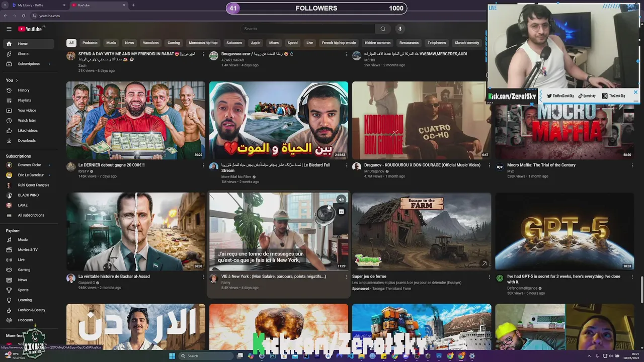The image size is (644, 362).
Task: Open the Bachar al-Assad video thumbnail
Action: 136,231
